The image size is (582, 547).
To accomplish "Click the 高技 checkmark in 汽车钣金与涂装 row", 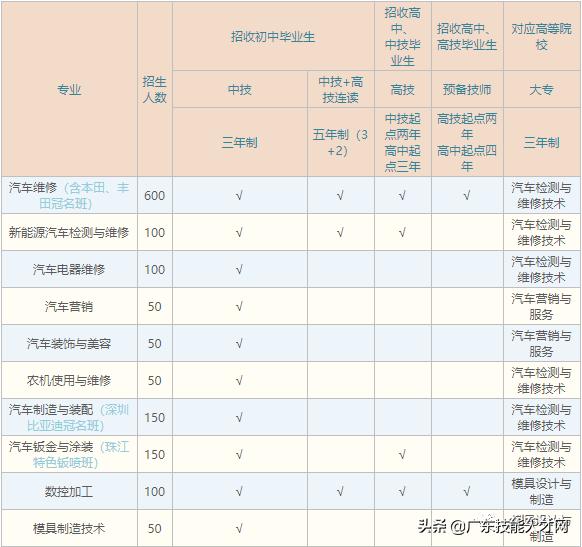I will 402,455.
